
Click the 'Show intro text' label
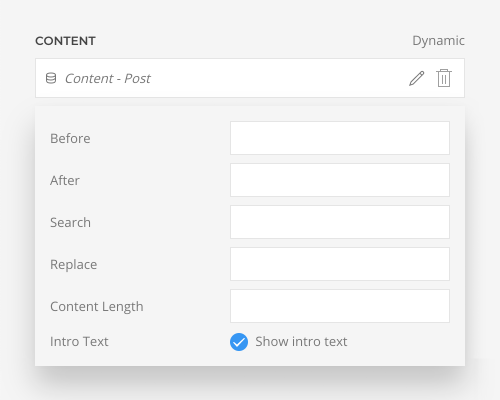[x=301, y=342]
